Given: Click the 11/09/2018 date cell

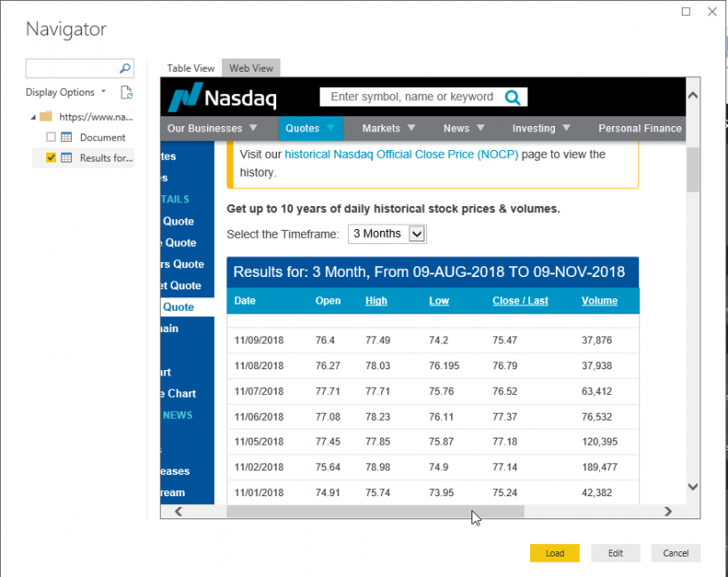Looking at the screenshot, I should coord(259,340).
